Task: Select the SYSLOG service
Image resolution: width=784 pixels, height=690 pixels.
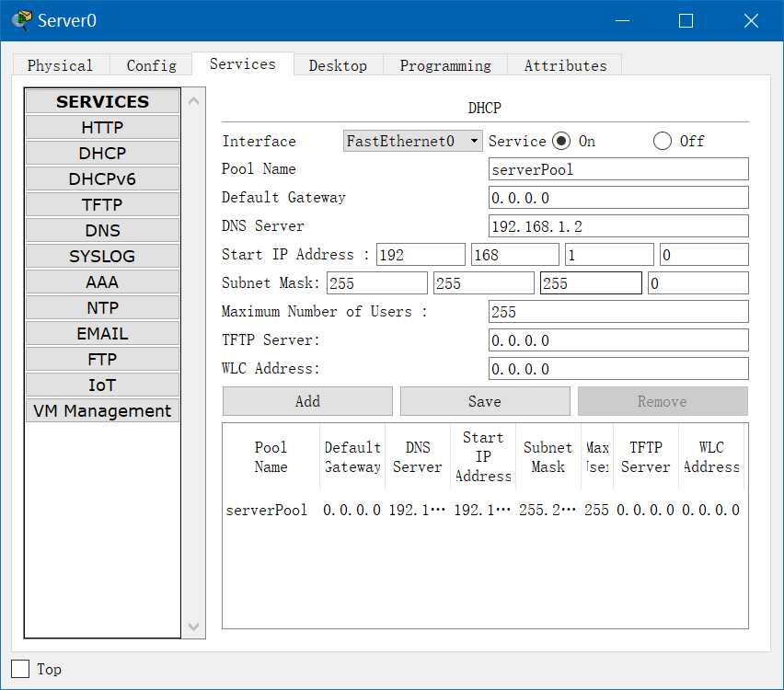Action: [x=102, y=256]
